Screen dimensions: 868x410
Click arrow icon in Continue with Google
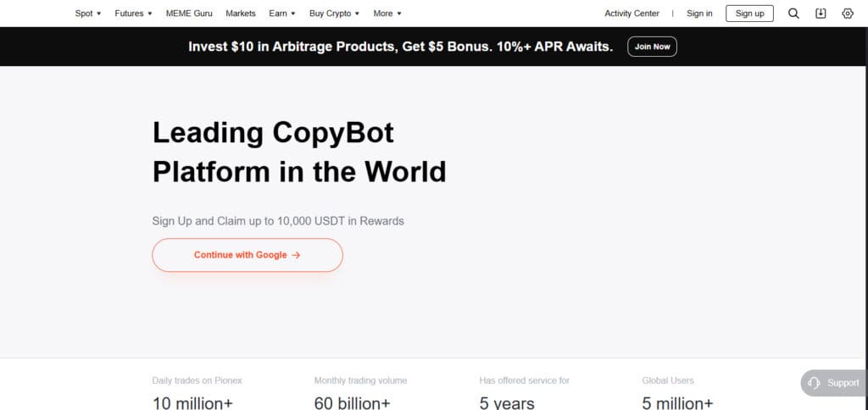pyautogui.click(x=296, y=255)
